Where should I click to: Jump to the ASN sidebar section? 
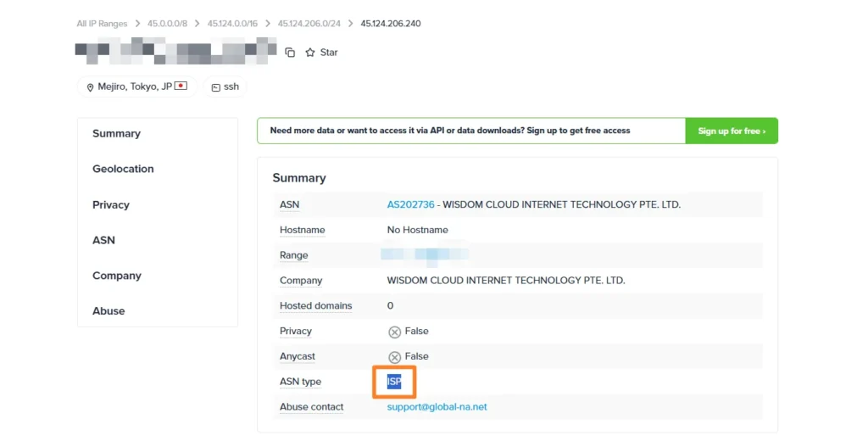(x=103, y=241)
